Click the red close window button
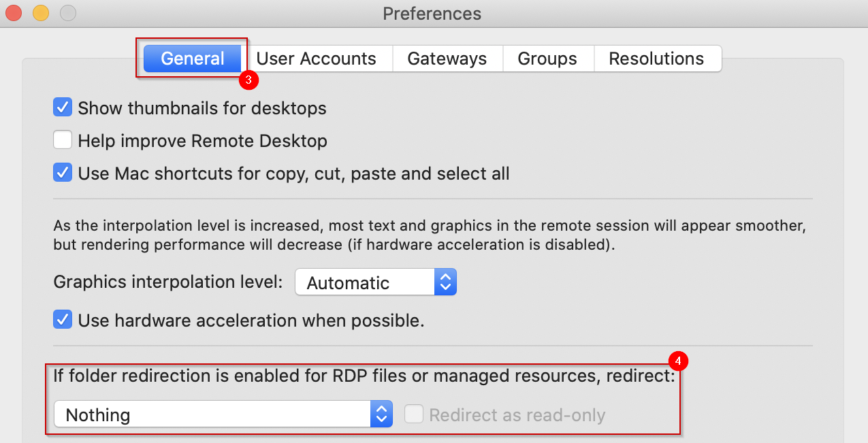This screenshot has width=868, height=443. [14, 13]
